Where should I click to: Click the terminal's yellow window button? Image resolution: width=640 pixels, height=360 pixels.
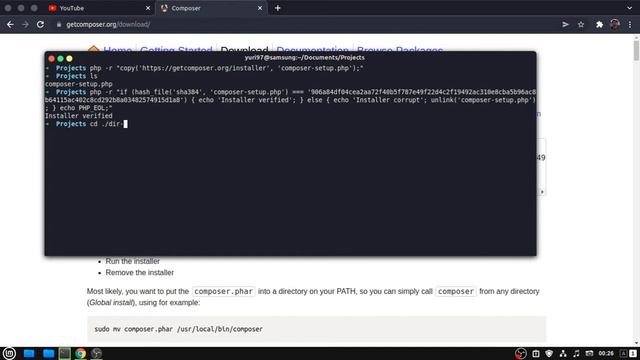(69, 59)
